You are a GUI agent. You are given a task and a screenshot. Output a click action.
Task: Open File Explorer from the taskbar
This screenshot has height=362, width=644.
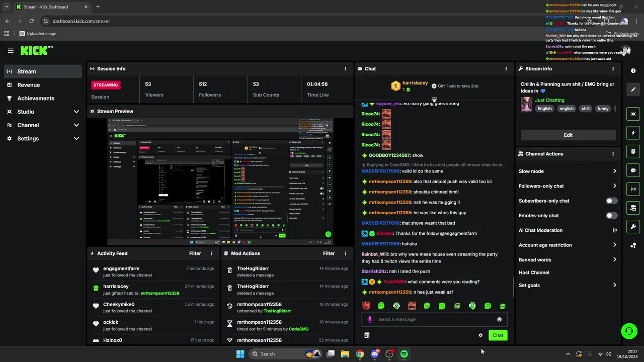(x=345, y=354)
